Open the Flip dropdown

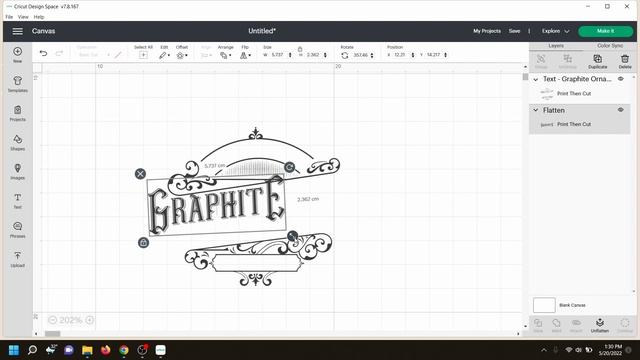(245, 55)
